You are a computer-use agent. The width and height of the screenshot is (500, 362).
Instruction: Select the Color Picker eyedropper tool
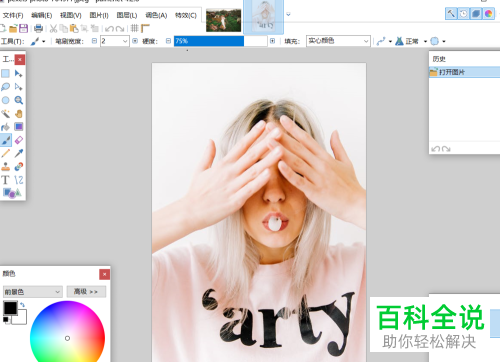pyautogui.click(x=19, y=153)
